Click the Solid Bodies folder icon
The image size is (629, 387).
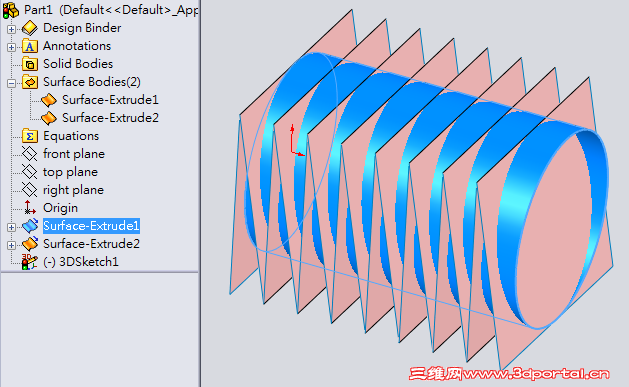click(x=30, y=64)
